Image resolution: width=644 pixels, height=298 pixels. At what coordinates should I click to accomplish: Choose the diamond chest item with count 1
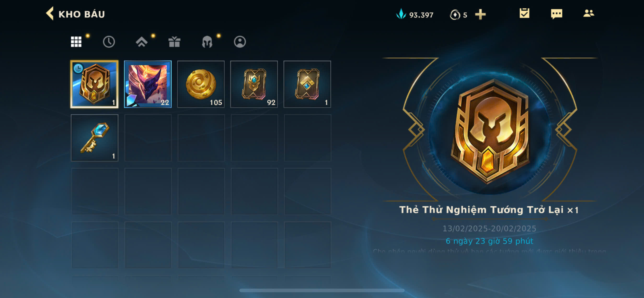tap(307, 84)
